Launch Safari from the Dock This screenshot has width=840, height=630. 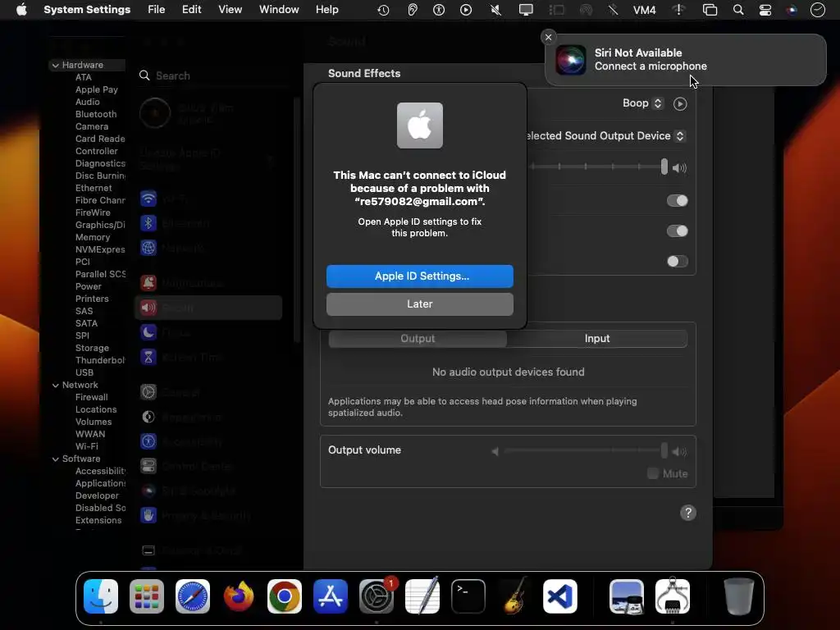pyautogui.click(x=193, y=596)
